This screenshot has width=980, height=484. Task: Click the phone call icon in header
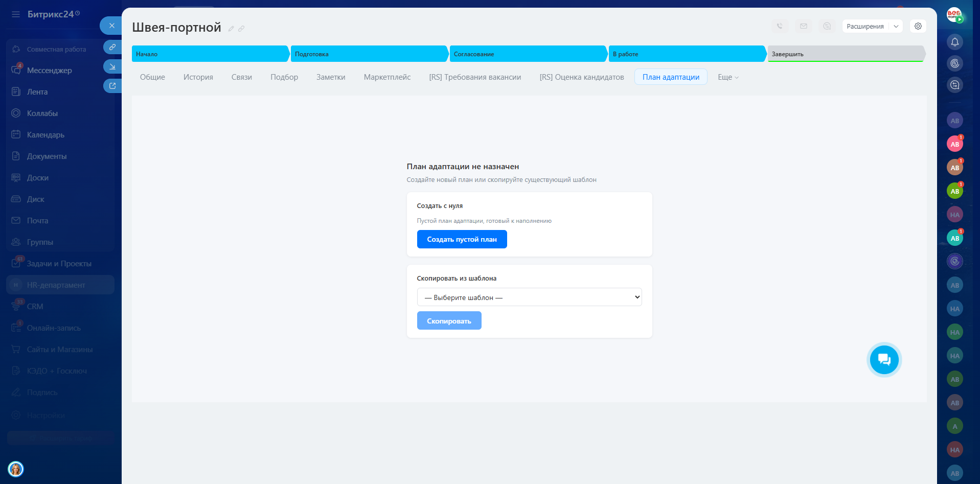coord(780,26)
